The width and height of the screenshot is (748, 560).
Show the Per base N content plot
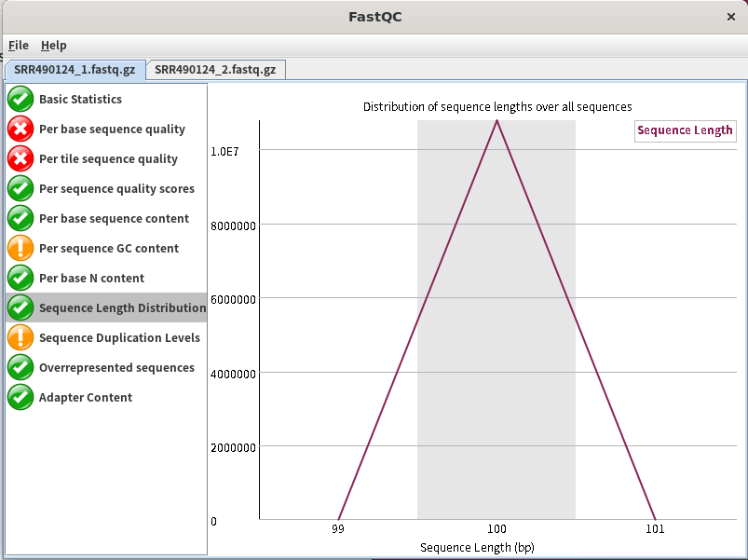(x=106, y=278)
